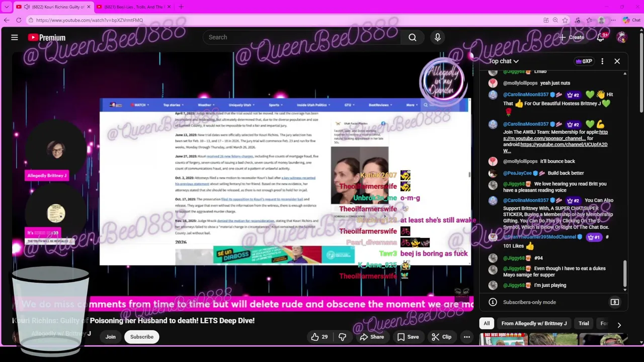Image resolution: width=644 pixels, height=362 pixels.
Task: Open the Copilot Chat button
Action: pyautogui.click(x=631, y=20)
